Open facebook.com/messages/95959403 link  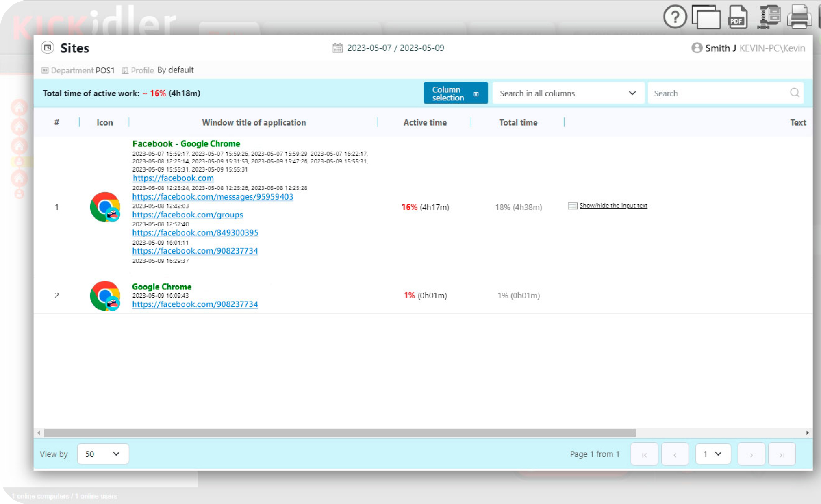[213, 197]
